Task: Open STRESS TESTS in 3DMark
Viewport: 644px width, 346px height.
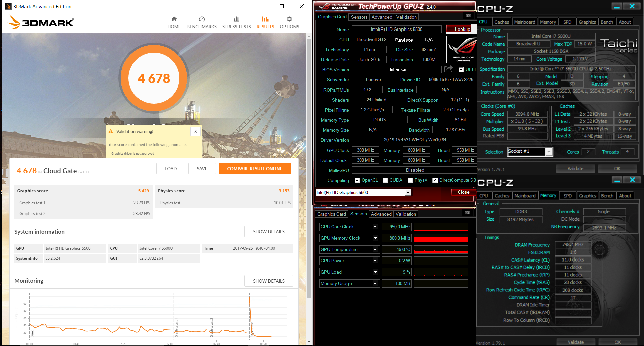Action: coord(236,23)
